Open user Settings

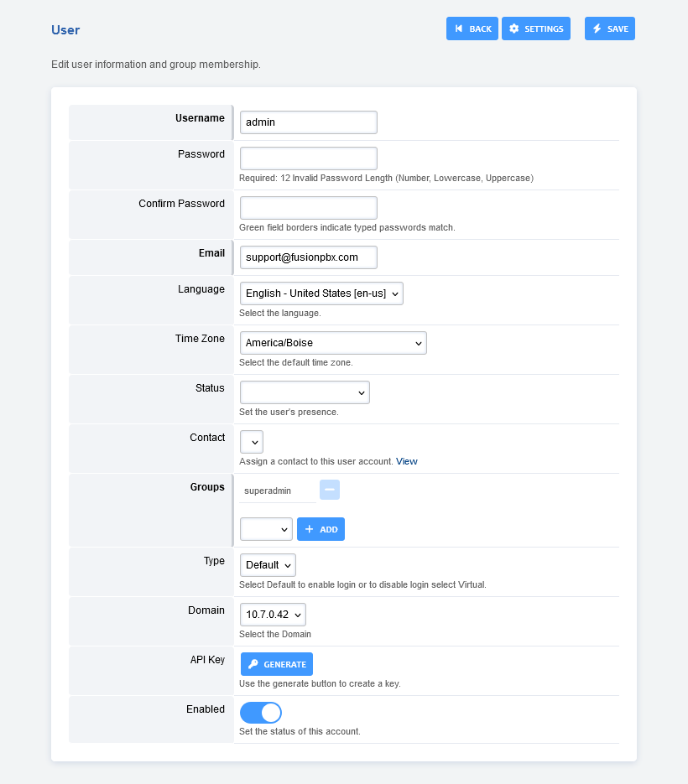tap(536, 29)
